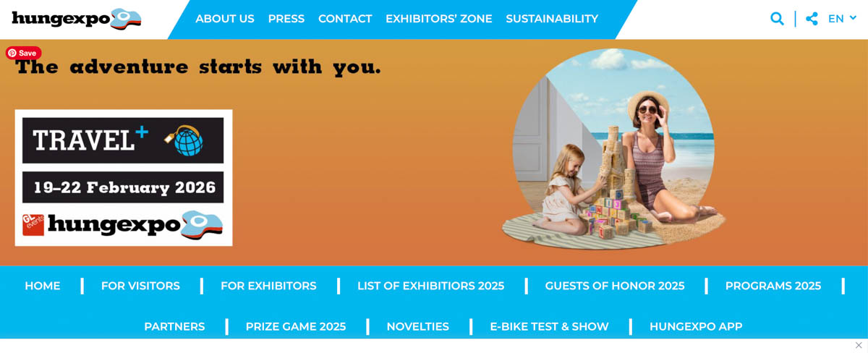868x353 pixels.
Task: Click the mother and child beach image
Action: (613, 150)
